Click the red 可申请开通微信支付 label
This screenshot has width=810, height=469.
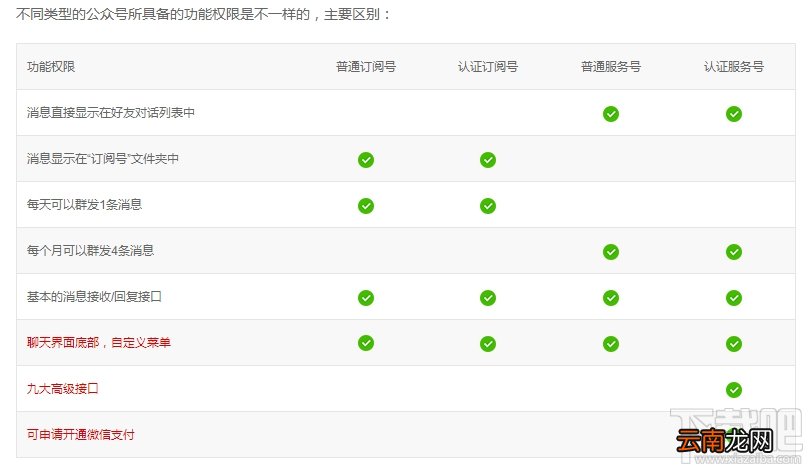81,434
